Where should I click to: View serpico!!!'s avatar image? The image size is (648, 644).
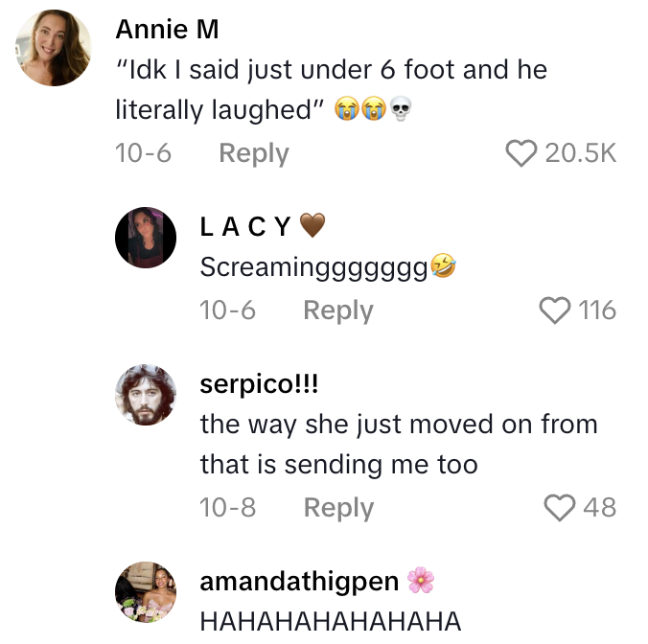point(146,394)
